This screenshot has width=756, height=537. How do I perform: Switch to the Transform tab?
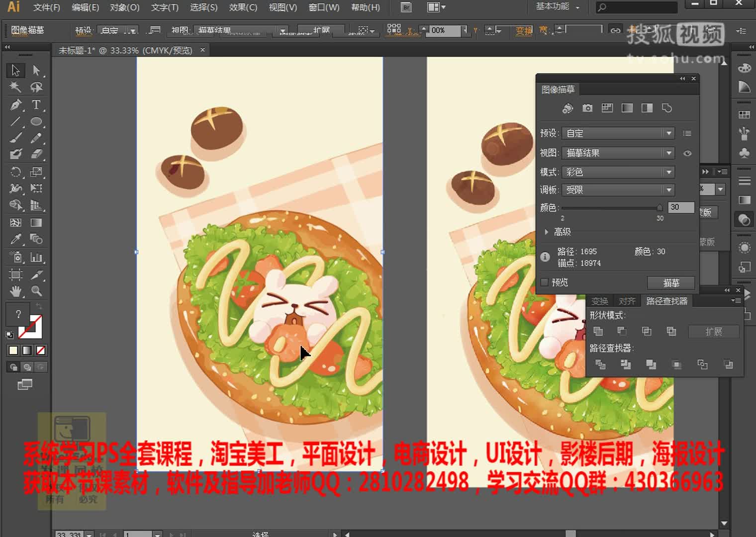600,301
